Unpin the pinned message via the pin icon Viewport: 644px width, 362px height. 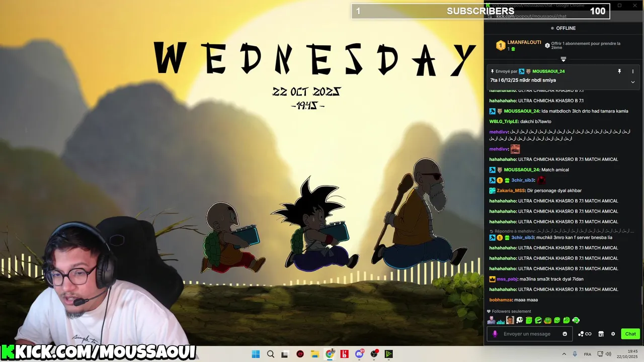click(x=619, y=71)
